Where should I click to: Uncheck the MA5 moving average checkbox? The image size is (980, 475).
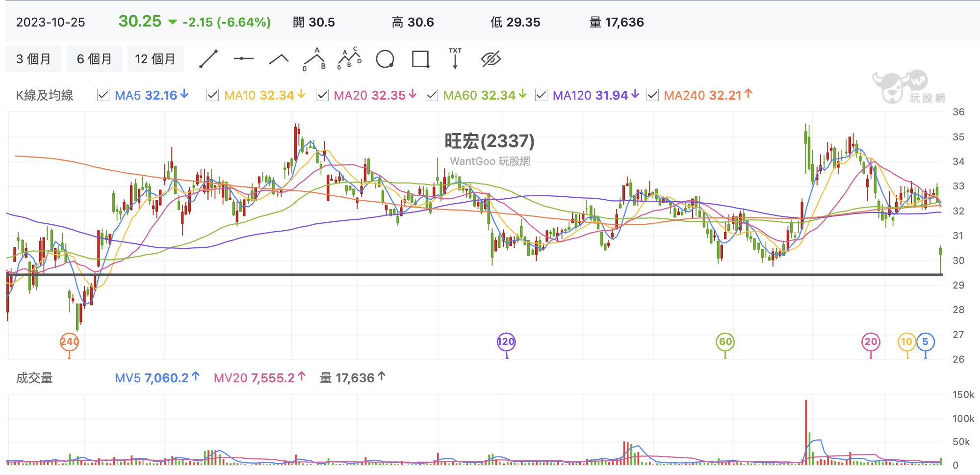click(x=103, y=95)
